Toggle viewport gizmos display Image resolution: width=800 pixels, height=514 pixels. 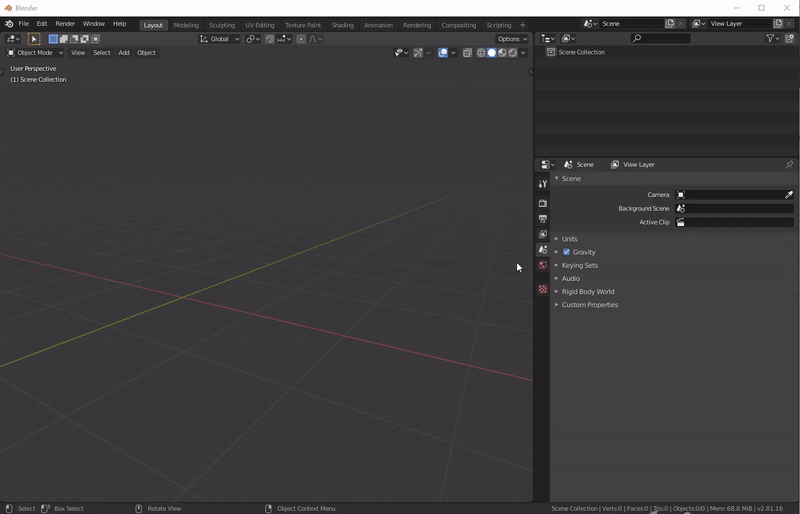click(x=418, y=53)
